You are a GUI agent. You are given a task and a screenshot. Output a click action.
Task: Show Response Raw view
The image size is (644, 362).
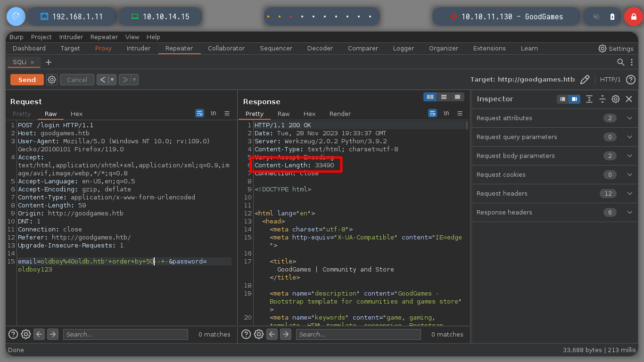point(283,114)
